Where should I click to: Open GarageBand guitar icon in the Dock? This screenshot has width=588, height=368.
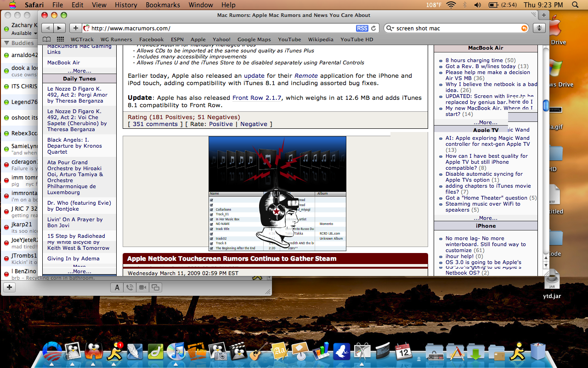pos(259,351)
